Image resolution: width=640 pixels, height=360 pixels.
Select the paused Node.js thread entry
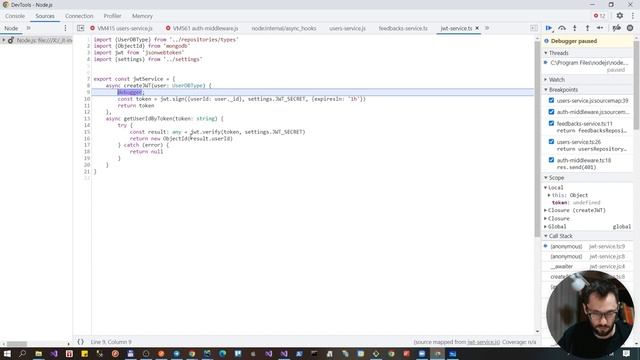tap(588, 66)
